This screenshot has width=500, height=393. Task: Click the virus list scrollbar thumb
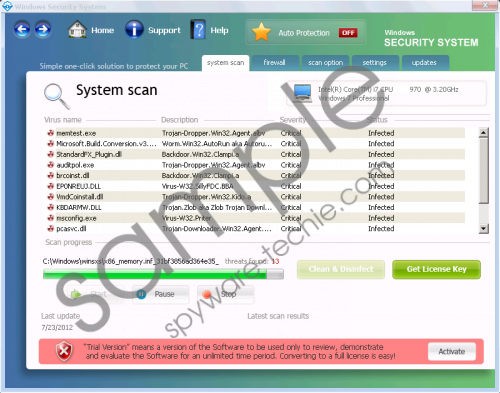pyautogui.click(x=484, y=170)
